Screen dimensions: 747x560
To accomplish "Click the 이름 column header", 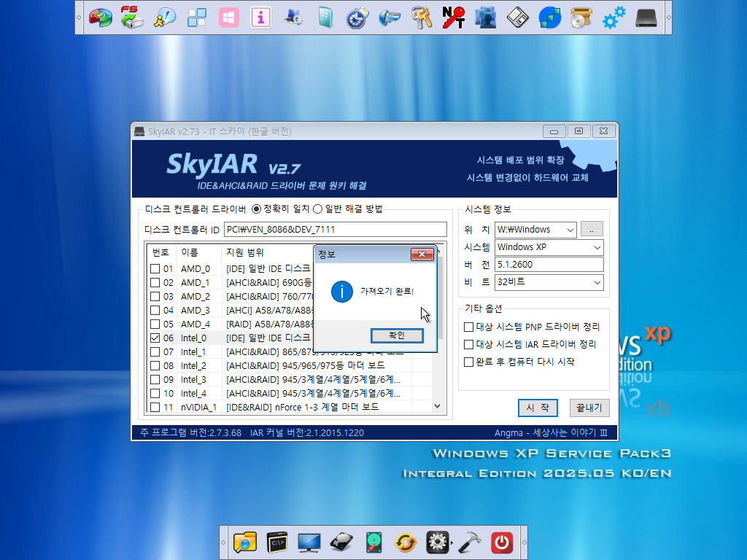I will pyautogui.click(x=198, y=252).
